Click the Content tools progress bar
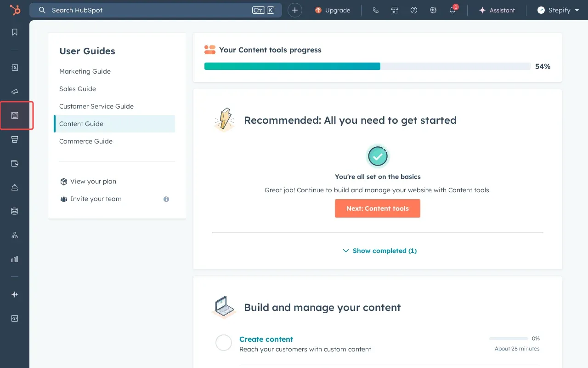The image size is (588, 368). [367, 66]
